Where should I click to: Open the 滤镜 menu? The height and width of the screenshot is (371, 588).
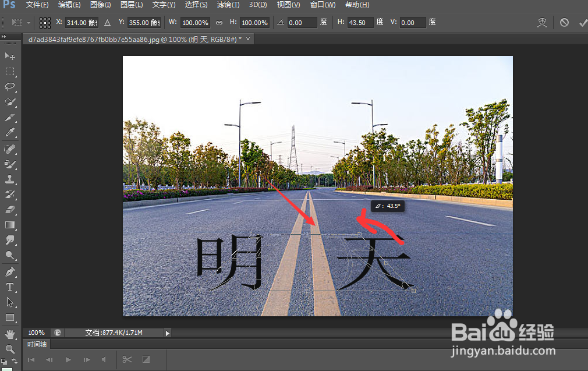coord(228,5)
